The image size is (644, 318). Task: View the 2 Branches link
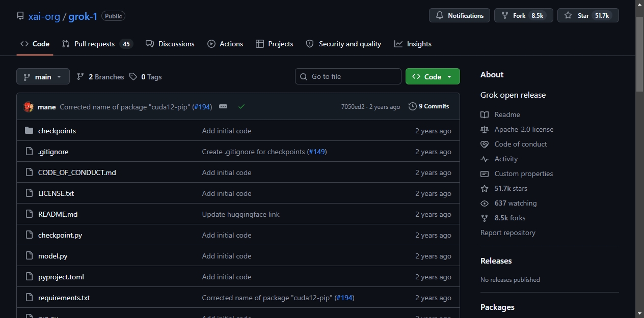pos(100,76)
